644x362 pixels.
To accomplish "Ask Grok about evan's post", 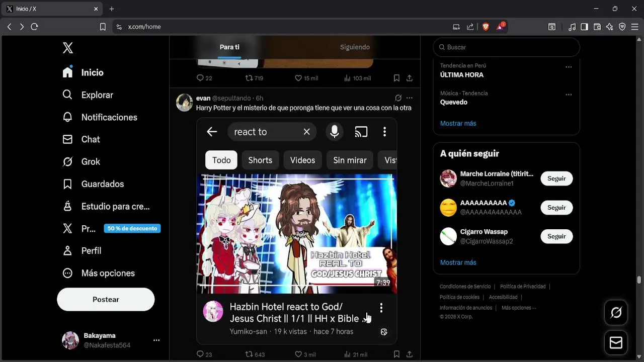I will click(398, 98).
